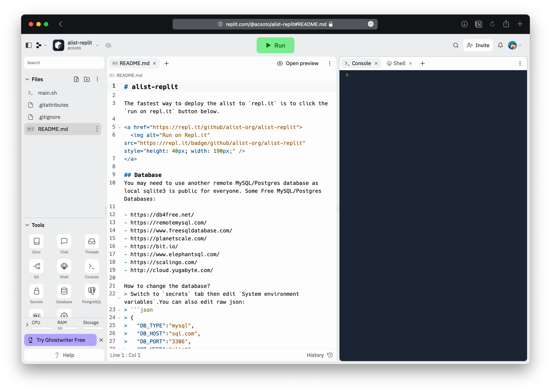Collapse the Tools section
Viewport: 551px width, 392px height.
(x=27, y=225)
